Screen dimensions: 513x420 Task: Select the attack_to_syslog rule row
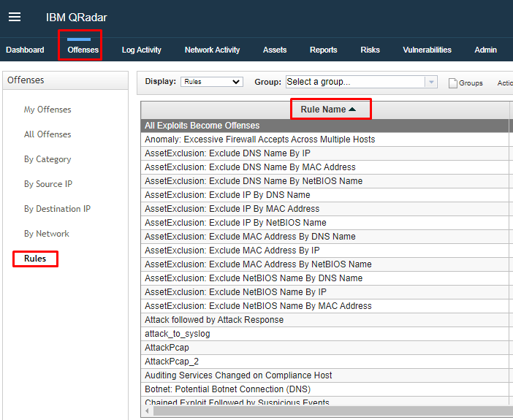(177, 334)
